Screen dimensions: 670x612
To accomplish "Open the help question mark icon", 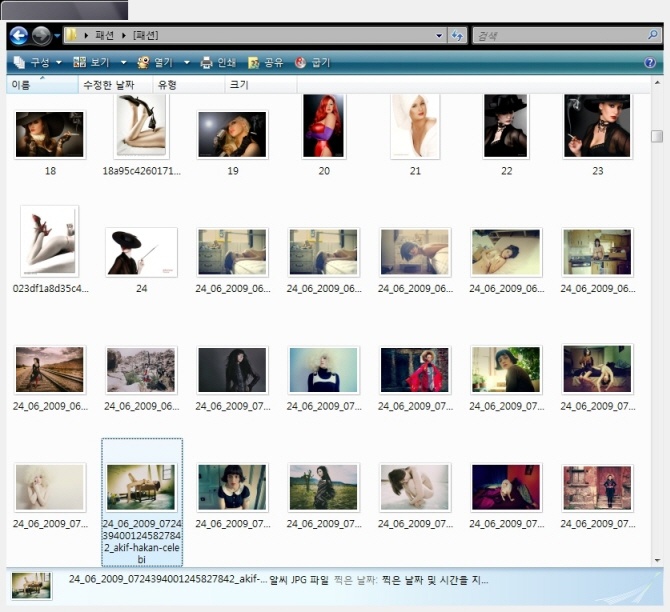I will tap(650, 62).
